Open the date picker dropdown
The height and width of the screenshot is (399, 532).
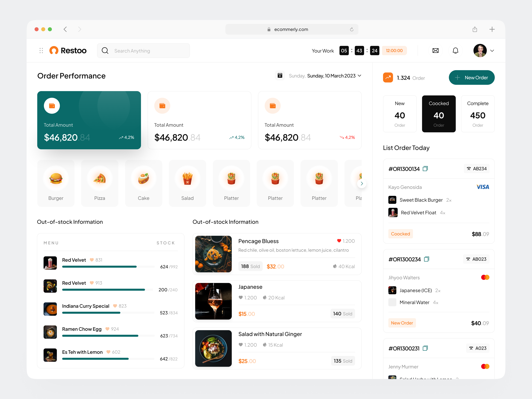360,75
